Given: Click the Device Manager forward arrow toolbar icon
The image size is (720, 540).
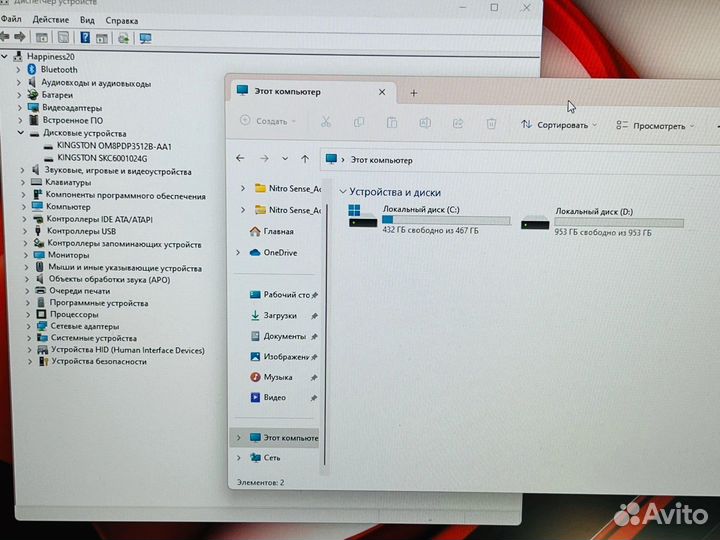Looking at the screenshot, I should [x=20, y=37].
